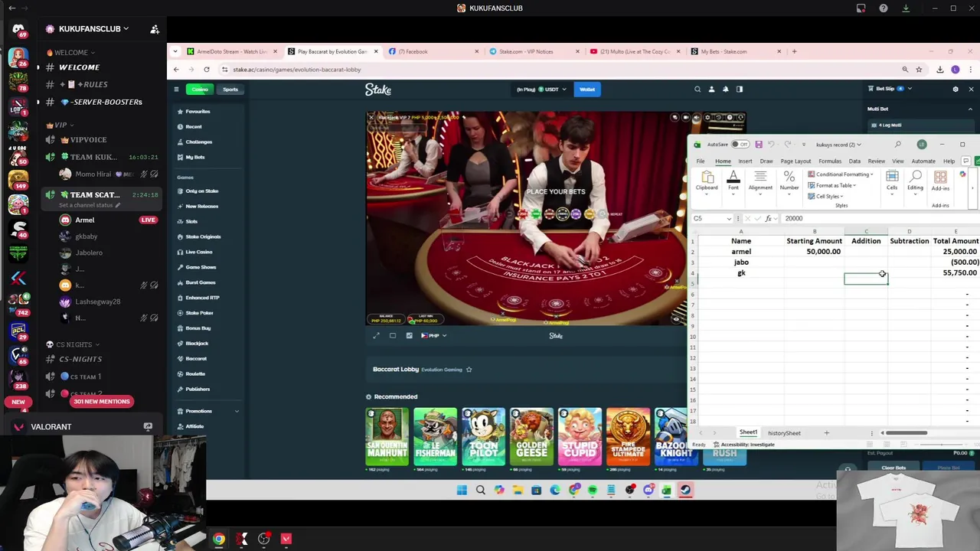Select Baccarat in the Stake sidebar
Viewport: 980px width, 551px height.
point(196,358)
